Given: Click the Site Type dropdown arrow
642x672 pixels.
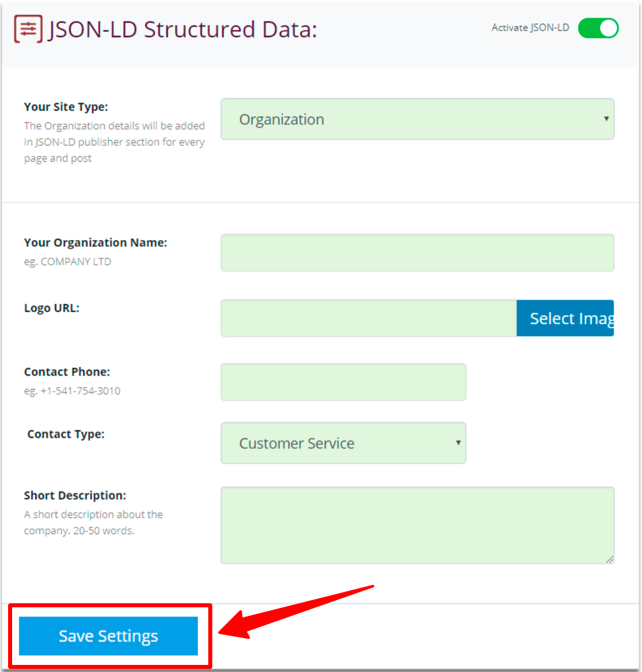Looking at the screenshot, I should point(606,119).
